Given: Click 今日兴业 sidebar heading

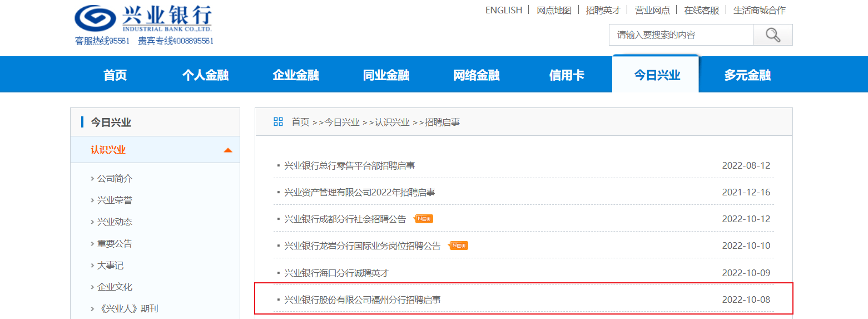Looking at the screenshot, I should coord(111,122).
